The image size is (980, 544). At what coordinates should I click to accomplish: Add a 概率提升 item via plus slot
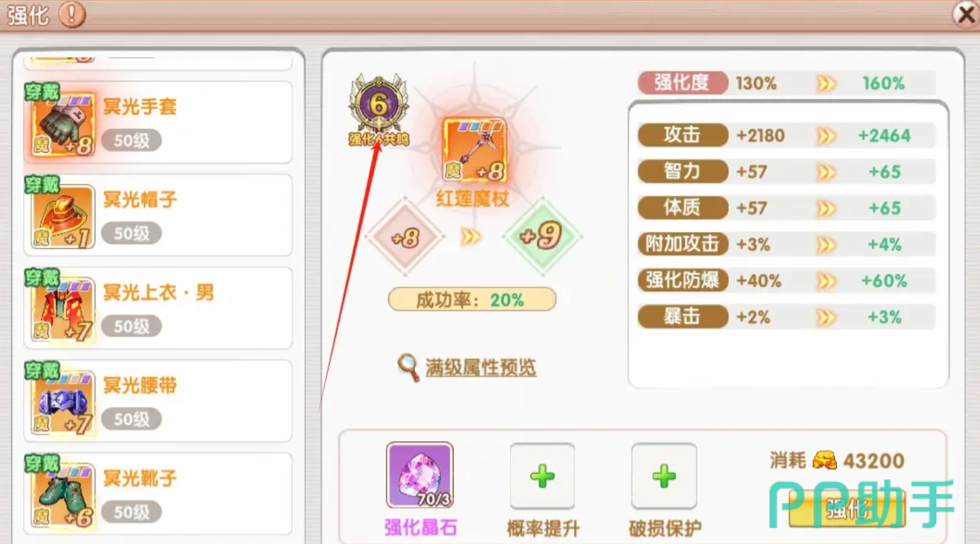click(x=542, y=476)
